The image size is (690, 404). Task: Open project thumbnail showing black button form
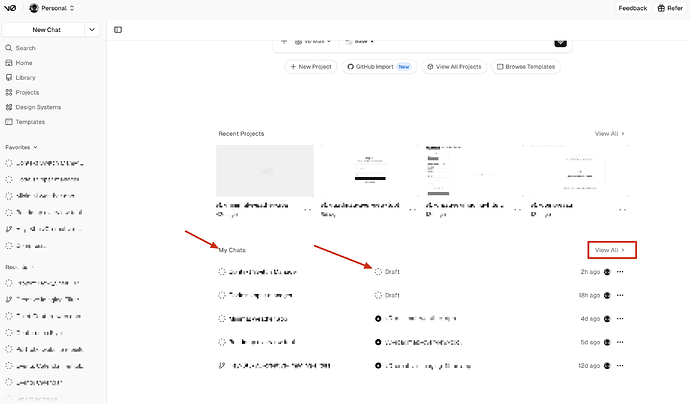(x=370, y=171)
